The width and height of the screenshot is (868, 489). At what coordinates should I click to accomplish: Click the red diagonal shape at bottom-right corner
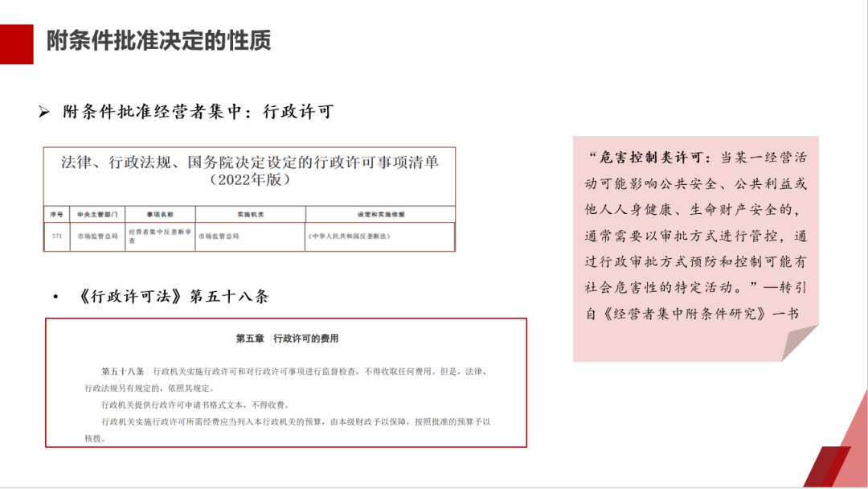pyautogui.click(x=836, y=465)
